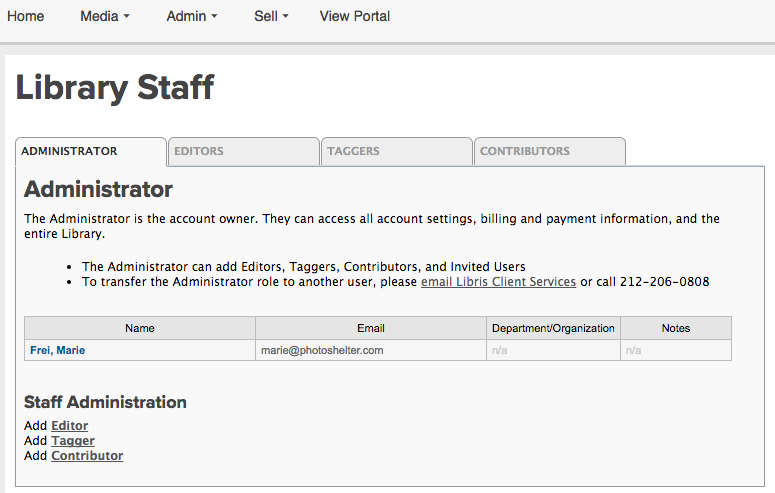Click the Add Tagger link

73,441
